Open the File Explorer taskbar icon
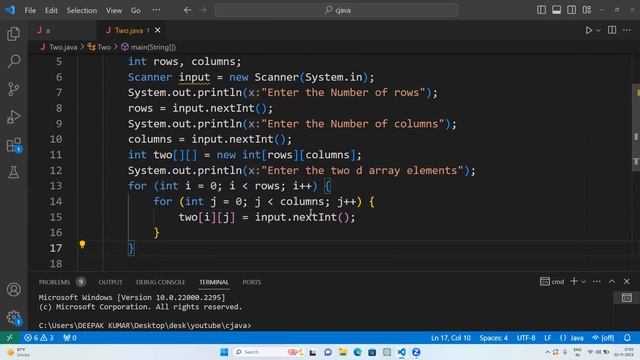 pyautogui.click(x=342, y=352)
